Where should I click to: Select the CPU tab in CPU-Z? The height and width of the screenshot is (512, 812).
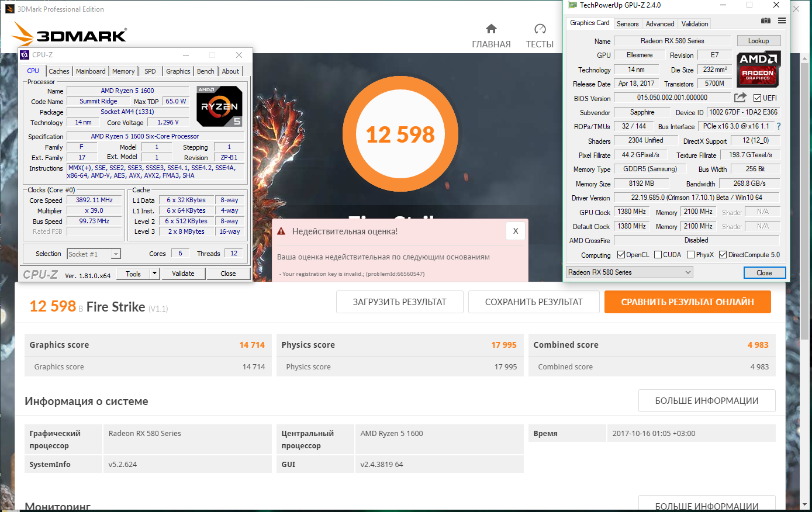[x=33, y=71]
